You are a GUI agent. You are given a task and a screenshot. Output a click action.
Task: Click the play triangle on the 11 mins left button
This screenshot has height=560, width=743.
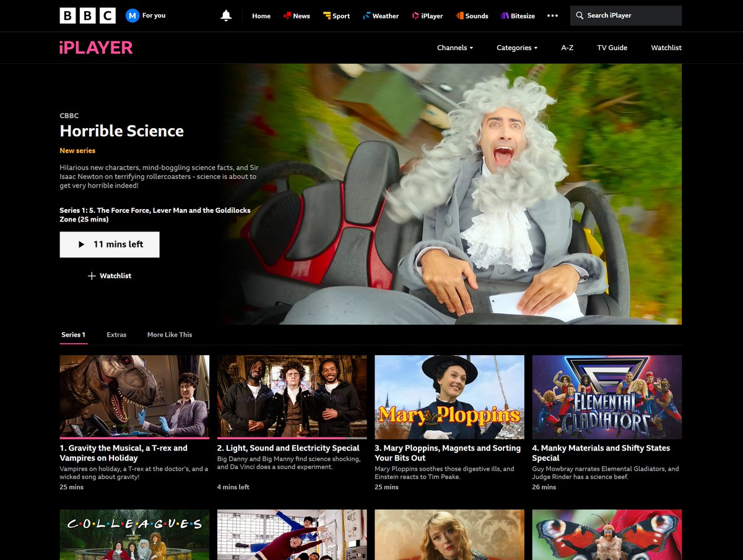click(81, 244)
